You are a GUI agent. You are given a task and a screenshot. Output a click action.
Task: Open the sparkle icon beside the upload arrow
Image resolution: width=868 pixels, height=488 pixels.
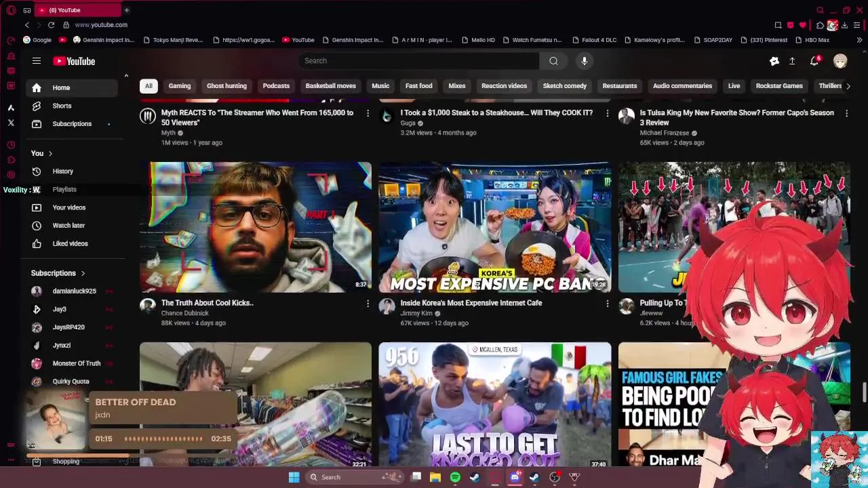click(x=774, y=61)
